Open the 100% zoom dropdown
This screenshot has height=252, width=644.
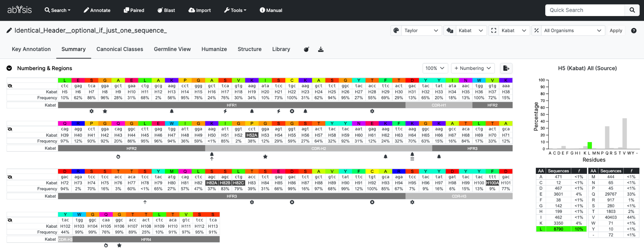pyautogui.click(x=435, y=68)
